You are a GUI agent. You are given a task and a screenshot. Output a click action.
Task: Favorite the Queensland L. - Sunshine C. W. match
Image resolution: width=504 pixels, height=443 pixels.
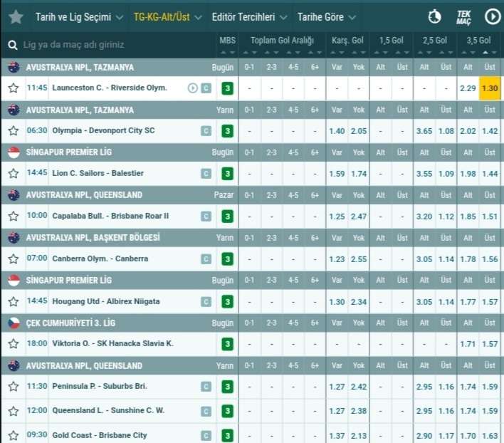tap(14, 411)
